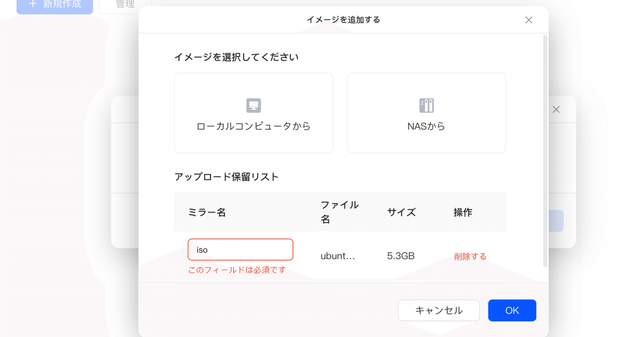Confirm the upload with the OK button
This screenshot has width=644, height=337.
511,310
